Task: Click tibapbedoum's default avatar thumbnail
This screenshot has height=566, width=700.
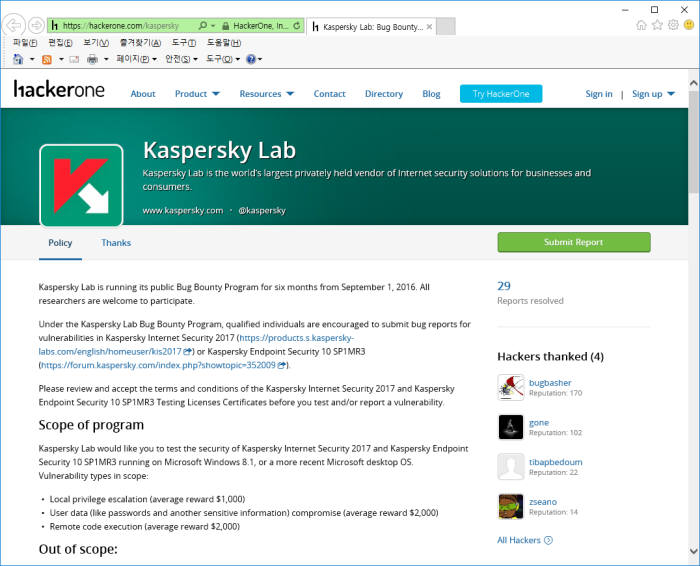Action: click(511, 466)
